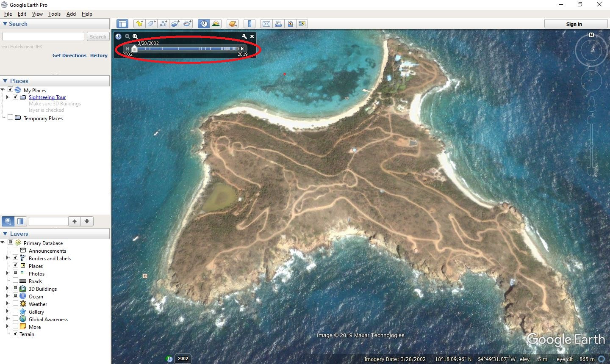Image resolution: width=610 pixels, height=364 pixels.
Task: Open the View menu
Action: tap(37, 14)
